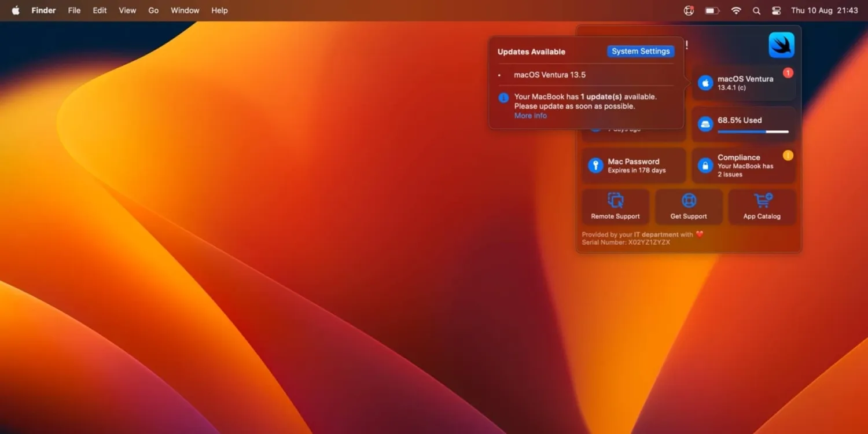This screenshot has width=868, height=434.
Task: Click the macOS Ventura 13.5 update entry
Action: 550,75
